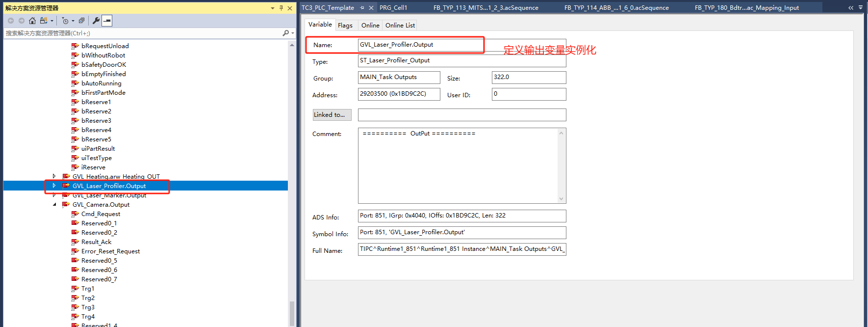Switch to the Variable tab
The width and height of the screenshot is (868, 327).
click(320, 25)
